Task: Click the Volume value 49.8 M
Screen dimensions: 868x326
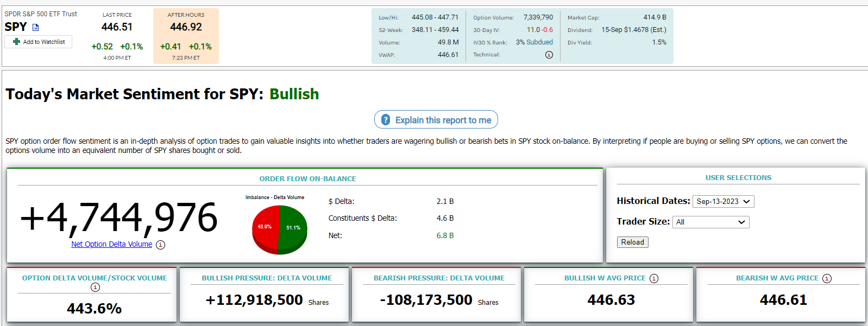Action: (x=448, y=42)
